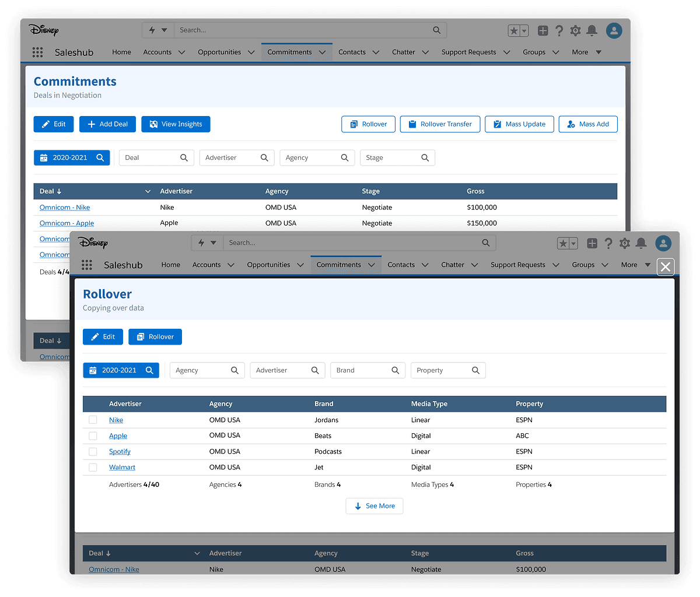Click lightning bolt icon in Commitments search bar
This screenshot has width=700, height=597.
(x=152, y=30)
